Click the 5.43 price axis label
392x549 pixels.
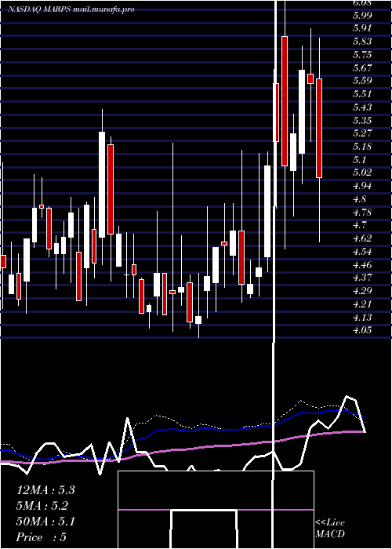coord(362,107)
